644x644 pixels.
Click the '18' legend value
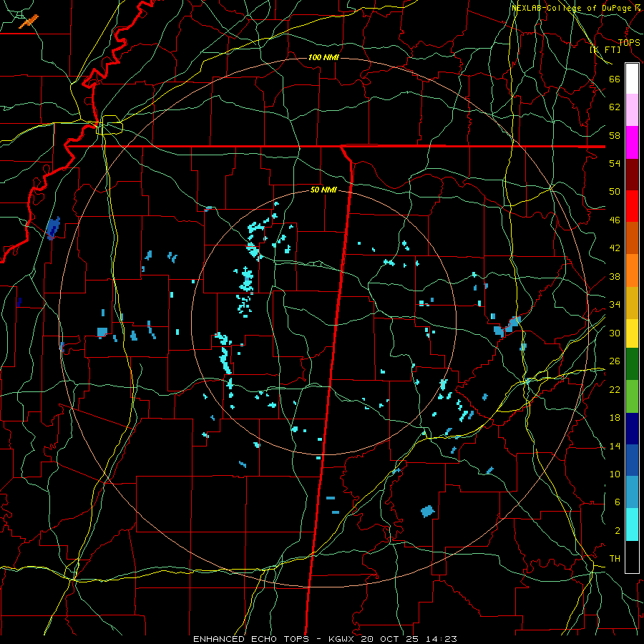(x=615, y=418)
